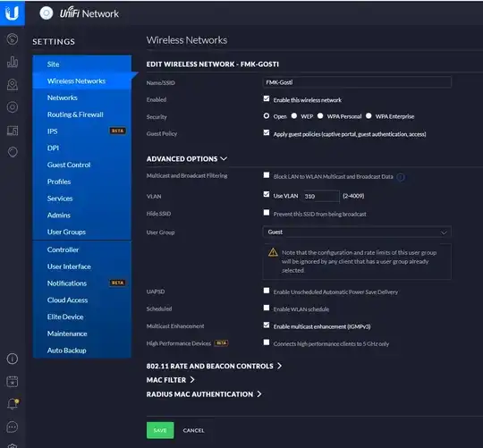Open the live chat bubble icon

pos(13,427)
